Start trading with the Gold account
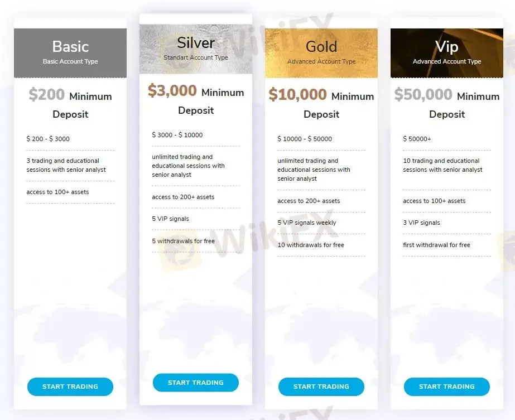Image resolution: width=515 pixels, height=420 pixels. pyautogui.click(x=321, y=387)
